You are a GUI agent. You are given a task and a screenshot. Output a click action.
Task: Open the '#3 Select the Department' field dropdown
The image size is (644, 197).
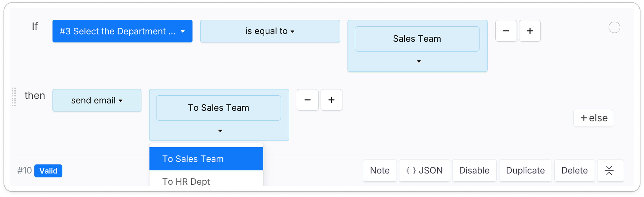click(x=122, y=31)
